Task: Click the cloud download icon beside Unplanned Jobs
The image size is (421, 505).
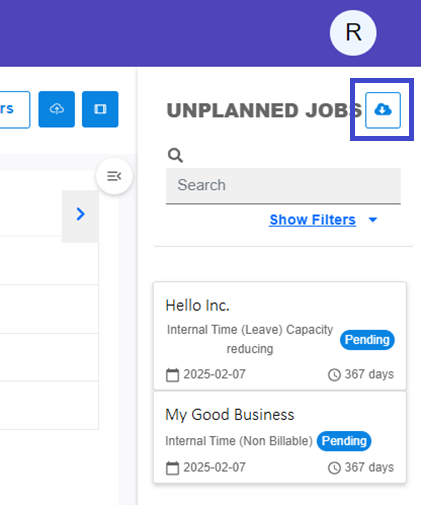Action: point(383,110)
